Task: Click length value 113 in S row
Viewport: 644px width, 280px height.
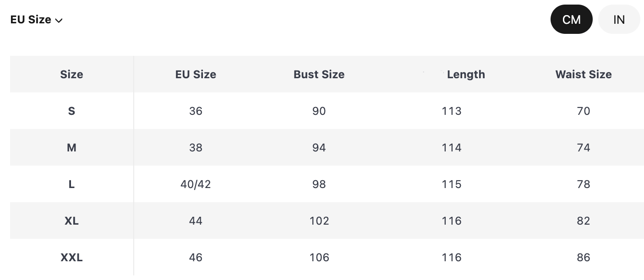Action: (452, 111)
